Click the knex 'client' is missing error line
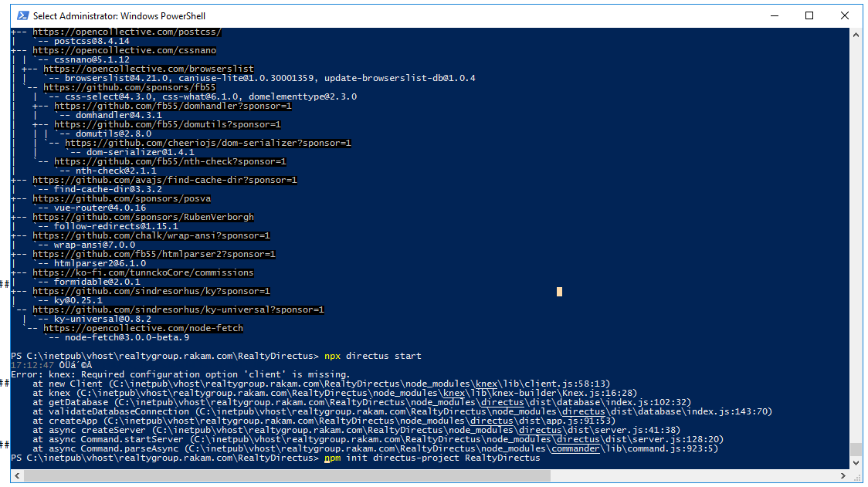868x487 pixels. click(x=181, y=374)
